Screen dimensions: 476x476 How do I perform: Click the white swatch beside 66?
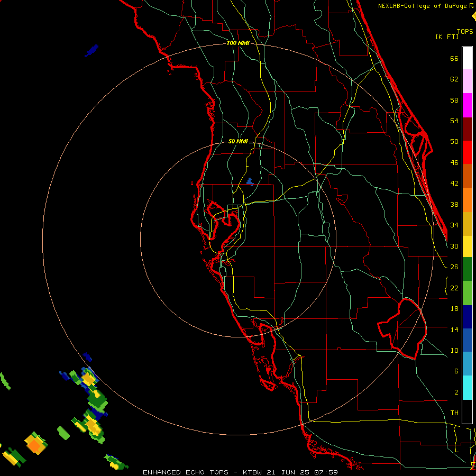coord(467,58)
